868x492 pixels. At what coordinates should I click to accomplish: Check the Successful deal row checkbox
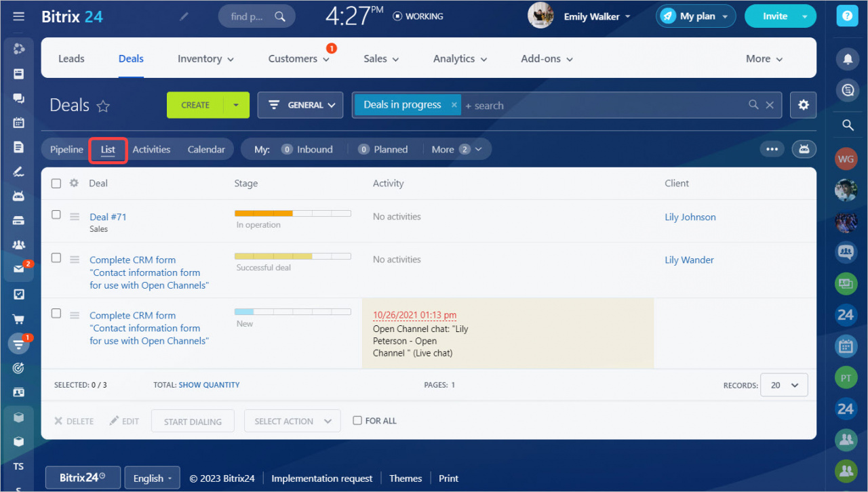[x=56, y=258]
